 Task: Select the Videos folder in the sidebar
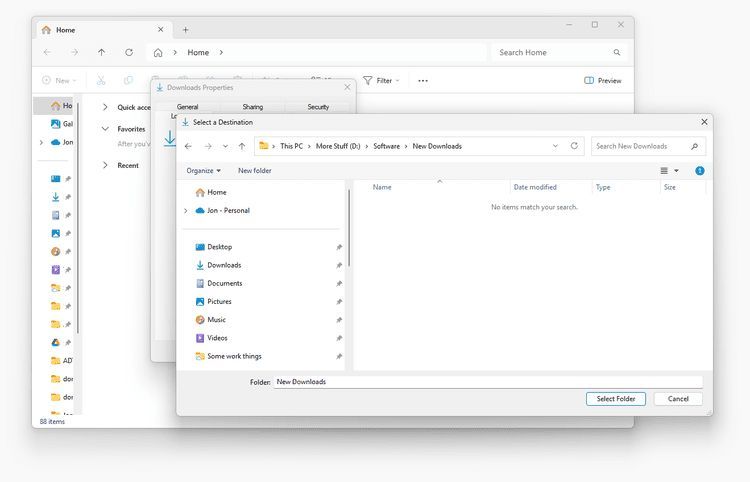click(217, 338)
